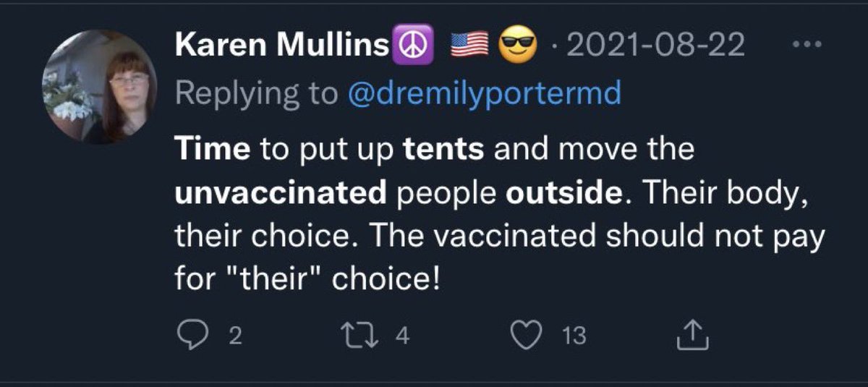
Task: Like the tweet with the heart icon
Action: tap(527, 335)
